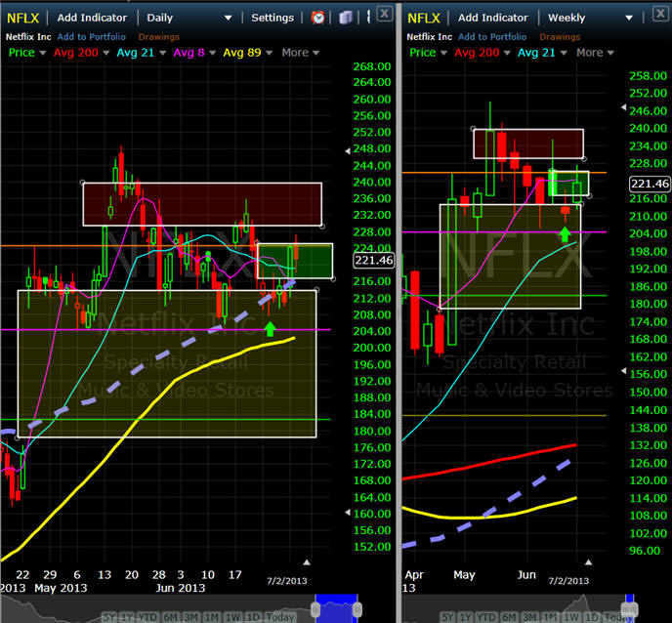Click the Today button in daily chart
Viewport: 672px width, 623px height.
pos(279,616)
